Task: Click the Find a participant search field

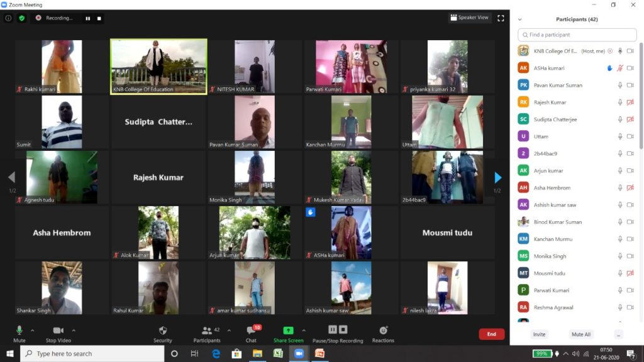Action: click(x=575, y=35)
